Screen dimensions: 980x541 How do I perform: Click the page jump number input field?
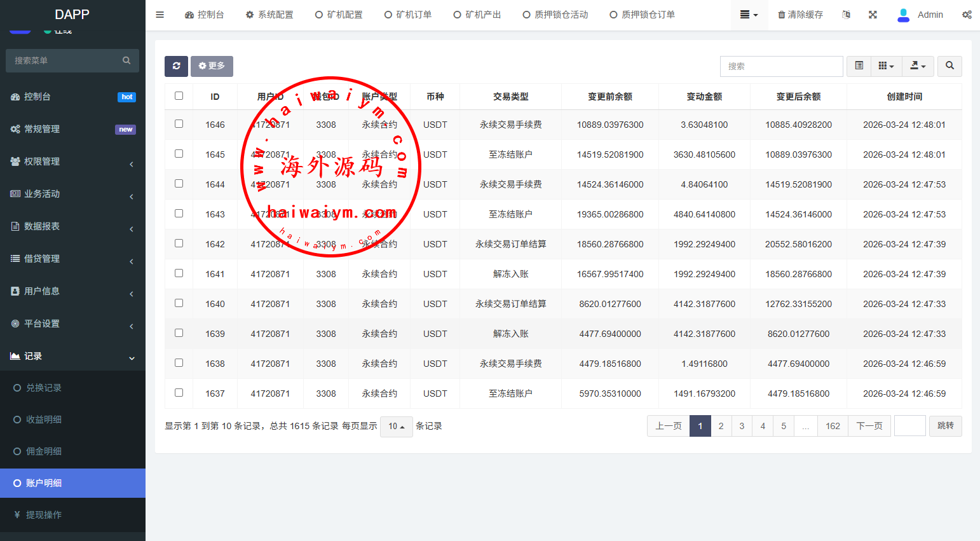coord(909,426)
